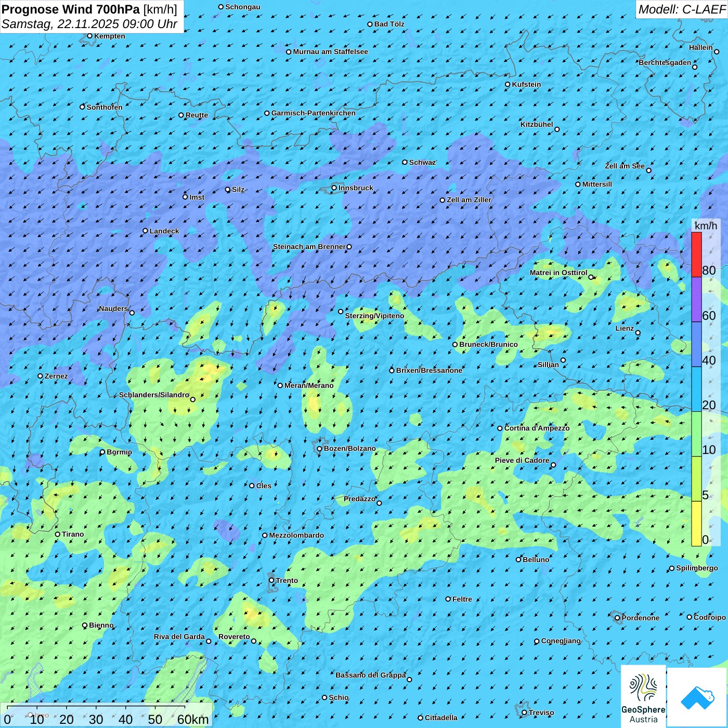728x728 pixels.
Task: Click the GeoSphere Austria logo
Action: coord(643,696)
